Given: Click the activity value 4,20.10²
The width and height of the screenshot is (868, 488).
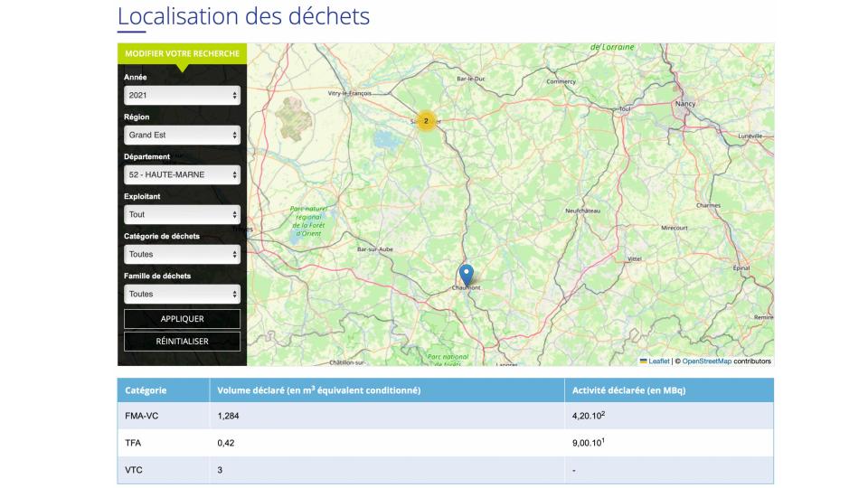Looking at the screenshot, I should pos(589,416).
